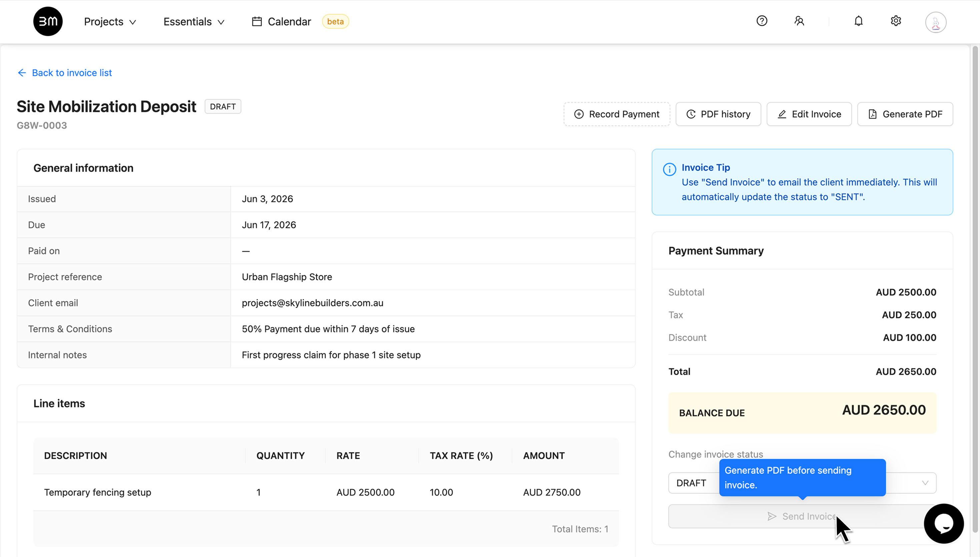Click the client email projects@skylinebuilders.com.au
The height and width of the screenshot is (557, 980).
coord(312,303)
